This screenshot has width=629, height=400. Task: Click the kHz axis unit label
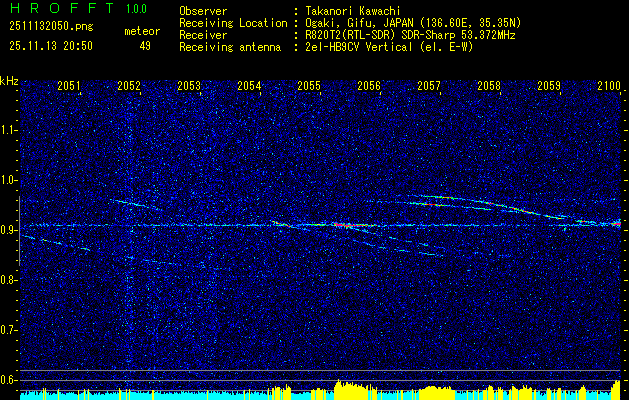(9, 81)
